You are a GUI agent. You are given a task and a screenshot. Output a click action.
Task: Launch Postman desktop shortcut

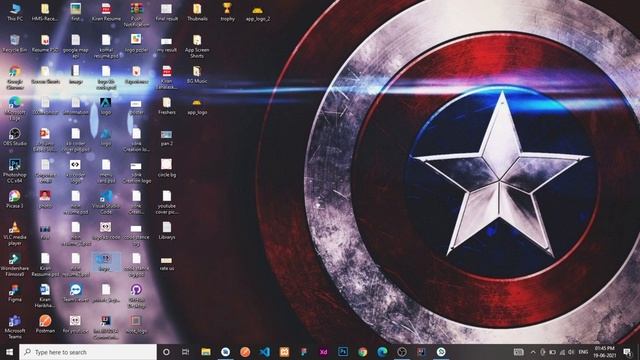click(45, 324)
